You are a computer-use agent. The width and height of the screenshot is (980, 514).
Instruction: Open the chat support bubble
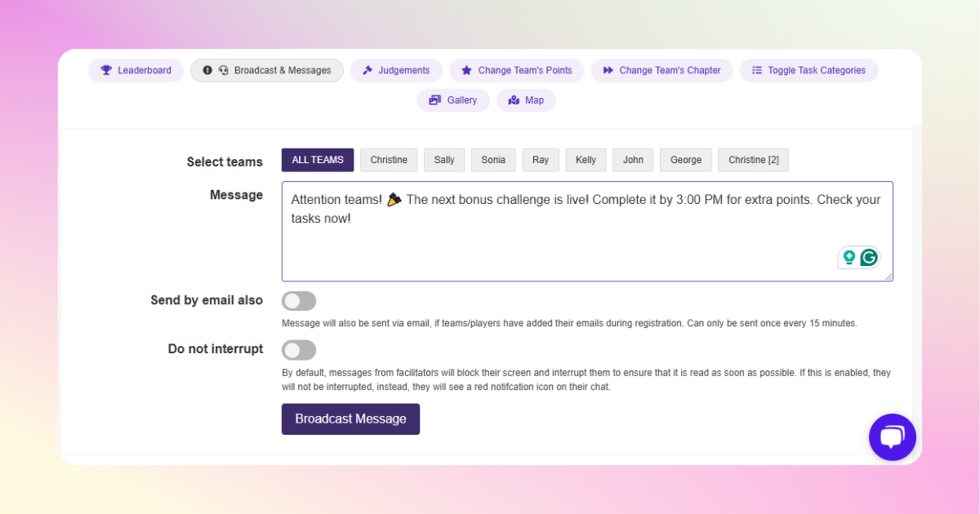(x=892, y=436)
